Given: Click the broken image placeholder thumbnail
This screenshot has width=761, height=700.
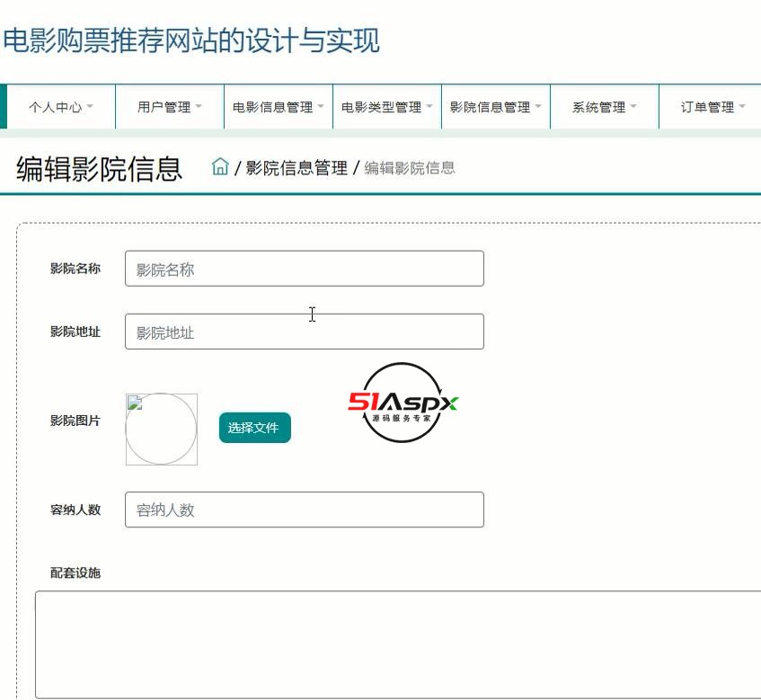Looking at the screenshot, I should pos(162,430).
